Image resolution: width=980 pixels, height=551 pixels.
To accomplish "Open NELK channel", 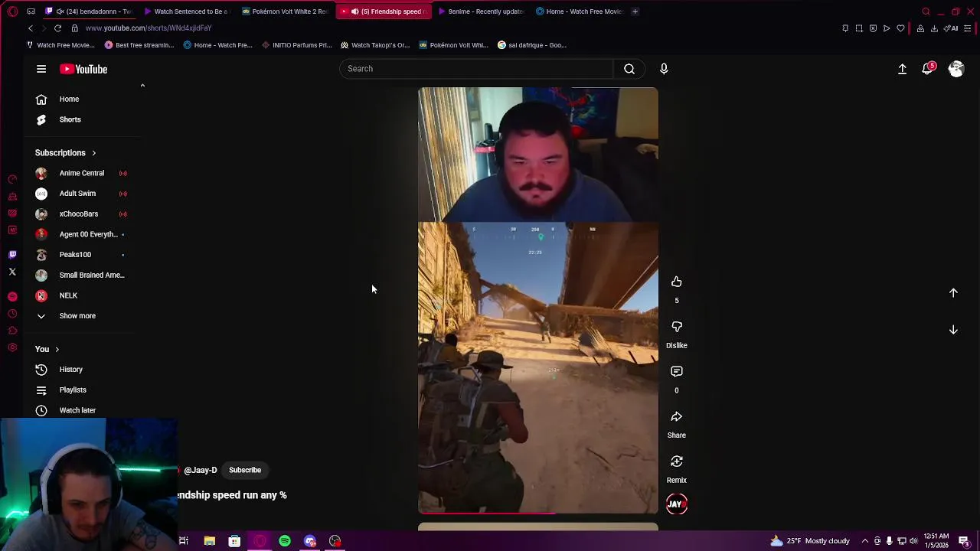I will [68, 295].
